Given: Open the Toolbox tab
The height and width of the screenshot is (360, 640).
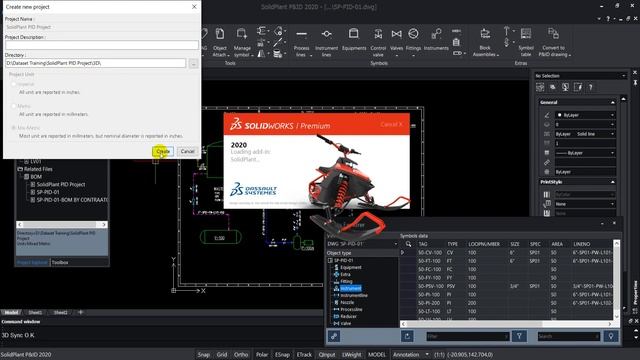Looking at the screenshot, I should [x=60, y=262].
